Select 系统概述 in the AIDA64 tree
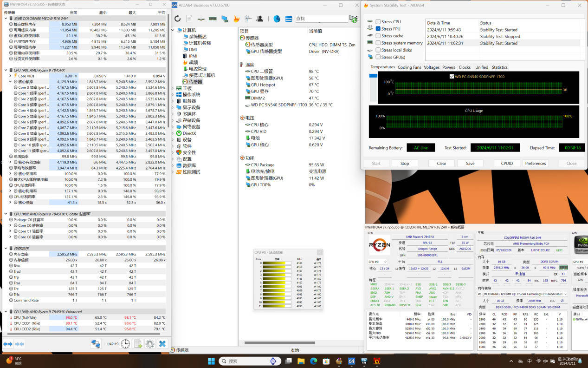 point(195,37)
